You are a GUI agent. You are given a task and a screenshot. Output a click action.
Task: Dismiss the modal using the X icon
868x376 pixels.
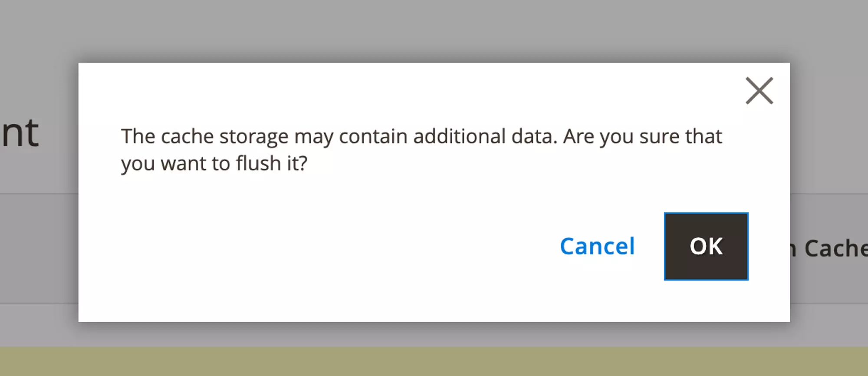[x=759, y=91]
